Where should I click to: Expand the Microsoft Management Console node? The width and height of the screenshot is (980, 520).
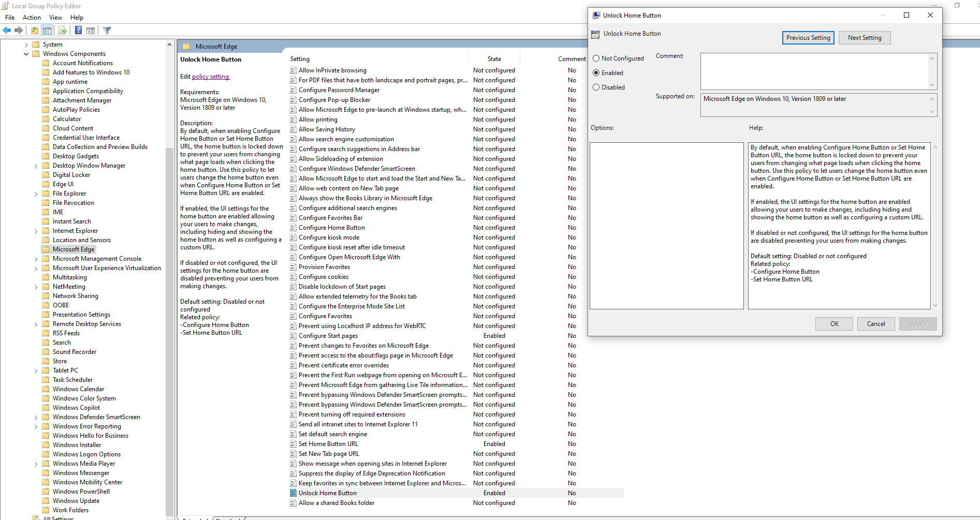tap(36, 259)
